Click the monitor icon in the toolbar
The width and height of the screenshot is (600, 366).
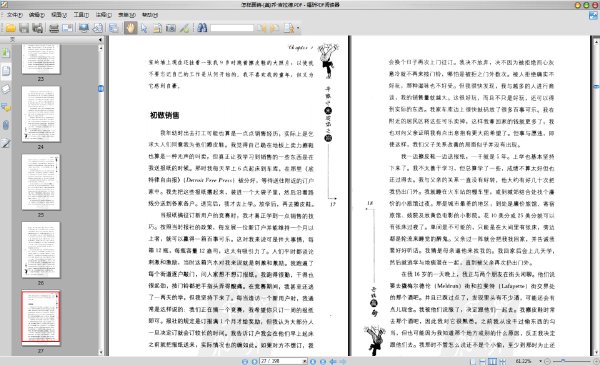click(84, 28)
